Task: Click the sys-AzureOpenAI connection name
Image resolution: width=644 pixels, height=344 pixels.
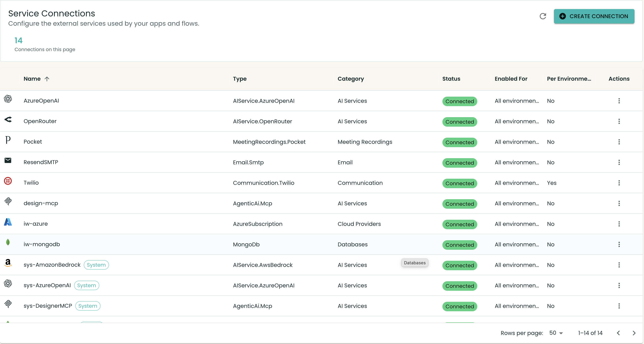Action: click(x=47, y=285)
